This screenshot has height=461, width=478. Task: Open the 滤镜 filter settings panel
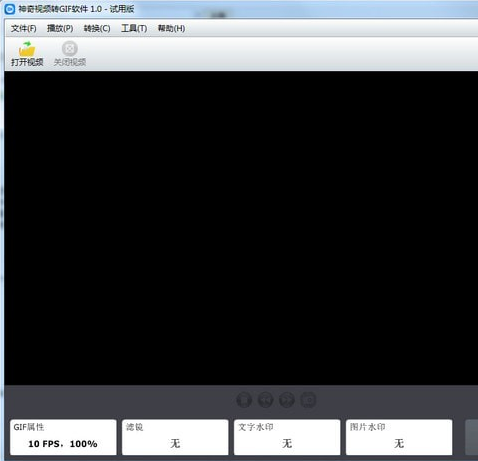[x=175, y=437]
